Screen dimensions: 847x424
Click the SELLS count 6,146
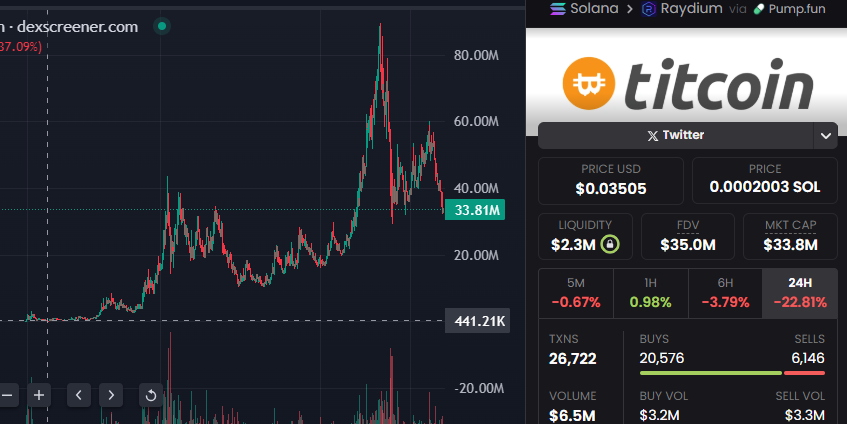point(808,358)
